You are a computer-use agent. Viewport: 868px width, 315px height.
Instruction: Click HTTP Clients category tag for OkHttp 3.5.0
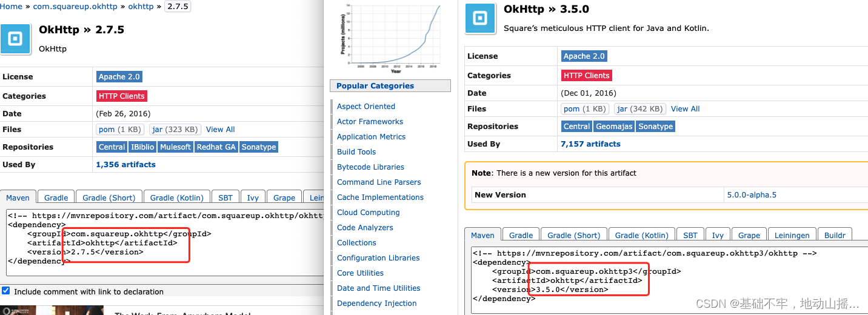(x=587, y=75)
